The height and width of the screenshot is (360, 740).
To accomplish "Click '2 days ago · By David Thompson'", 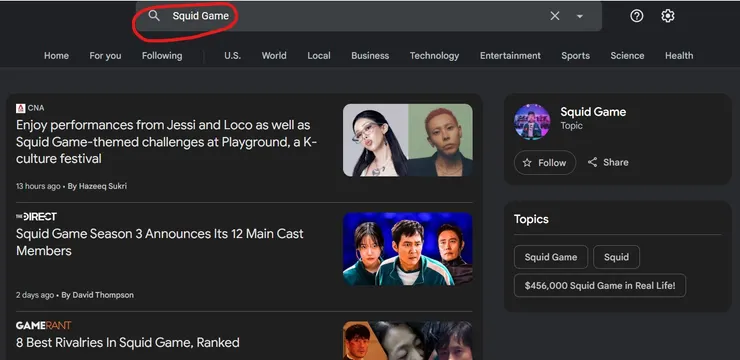I will pyautogui.click(x=75, y=295).
